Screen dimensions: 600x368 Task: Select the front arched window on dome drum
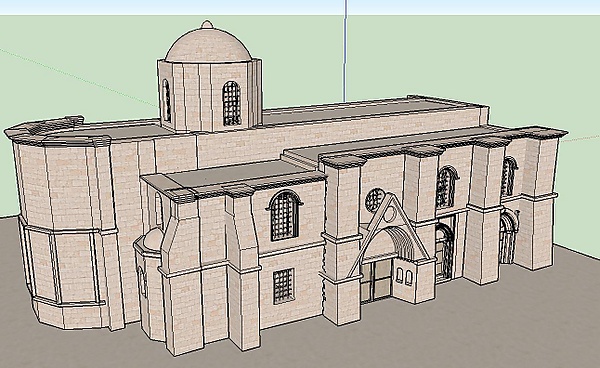click(x=232, y=103)
